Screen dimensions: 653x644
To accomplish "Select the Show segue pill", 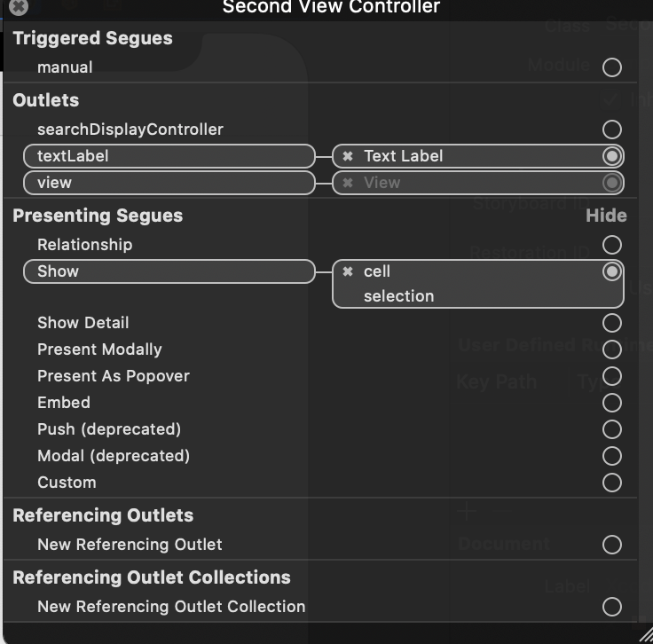I will [169, 271].
